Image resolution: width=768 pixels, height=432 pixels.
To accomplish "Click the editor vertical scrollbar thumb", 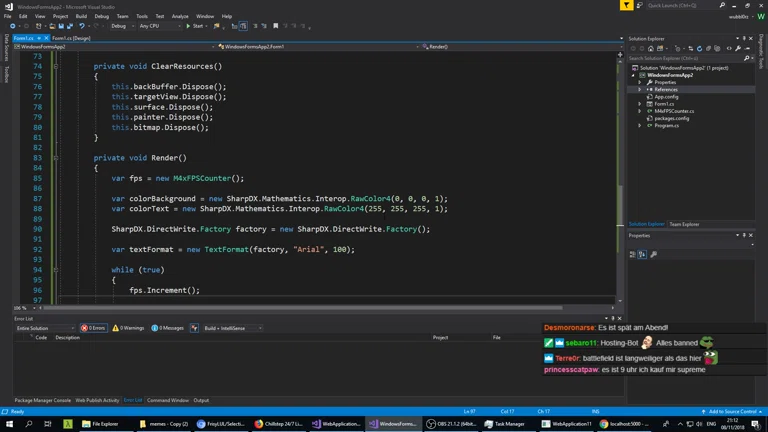I will (620, 206).
